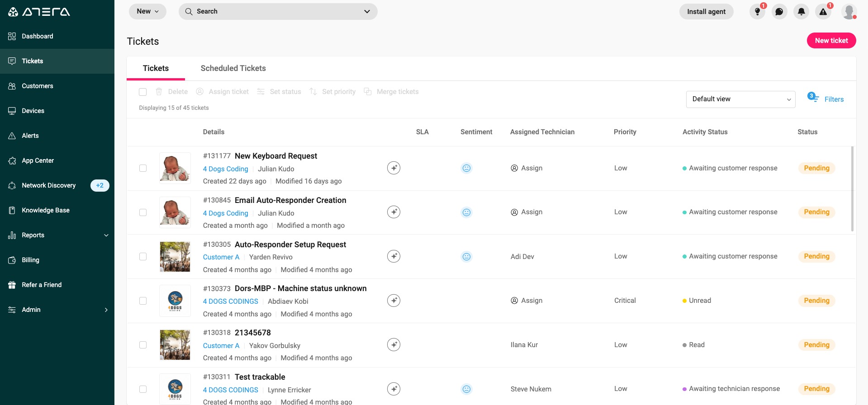Click the Delete bulk action
The image size is (868, 405).
click(172, 92)
